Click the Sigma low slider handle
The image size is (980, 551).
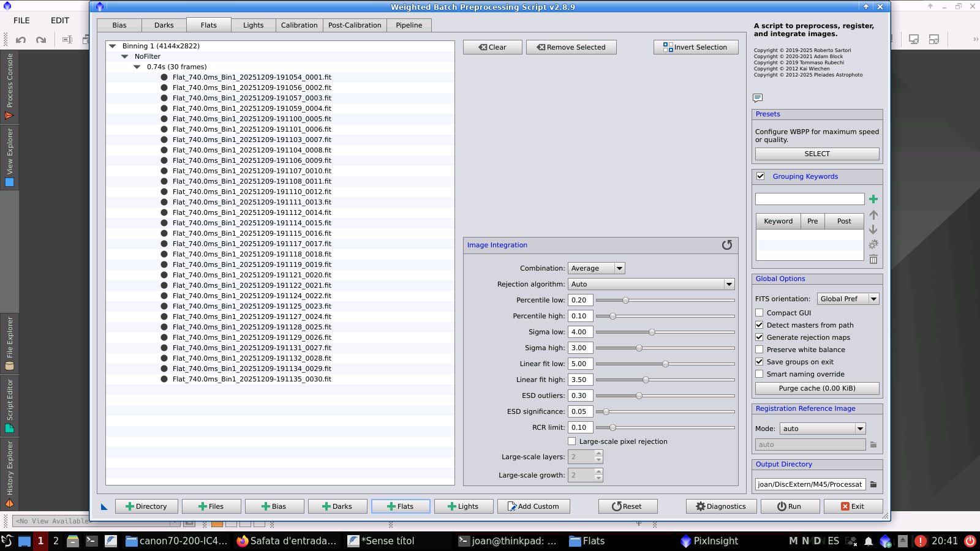tap(652, 332)
